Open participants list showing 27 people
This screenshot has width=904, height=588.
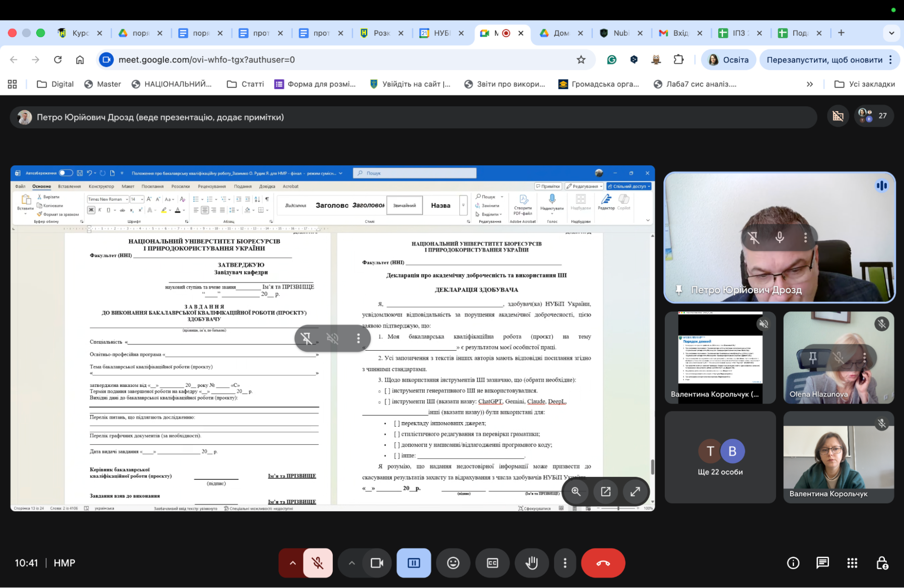coord(874,116)
